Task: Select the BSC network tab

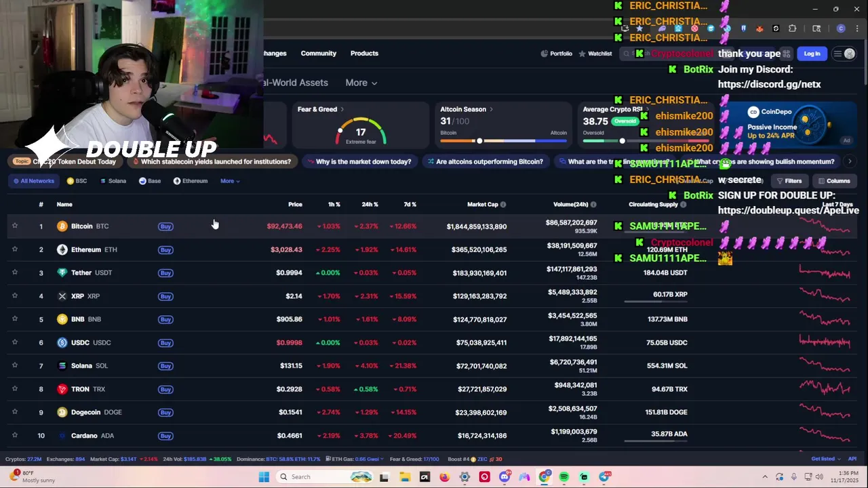Action: coord(77,181)
